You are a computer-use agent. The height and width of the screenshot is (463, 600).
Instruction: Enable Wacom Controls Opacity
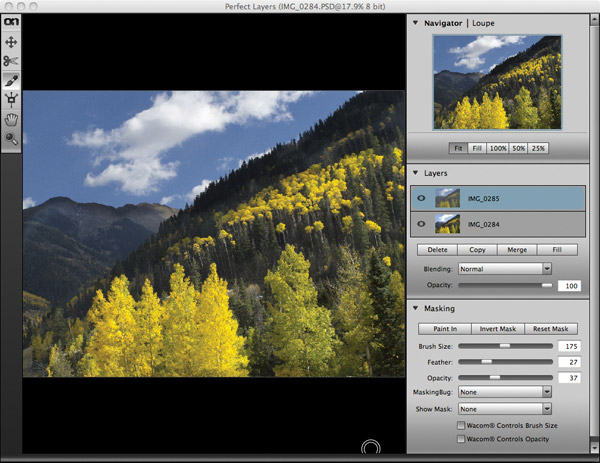pos(461,439)
